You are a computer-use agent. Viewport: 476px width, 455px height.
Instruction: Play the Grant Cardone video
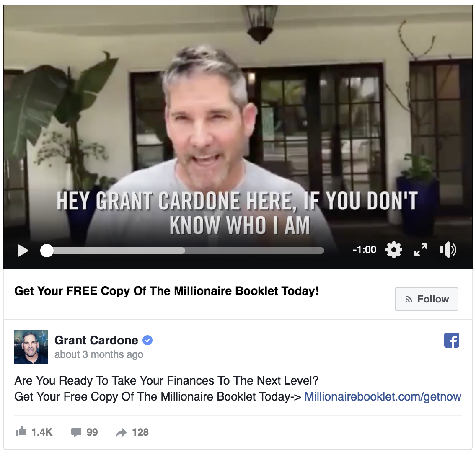[23, 251]
